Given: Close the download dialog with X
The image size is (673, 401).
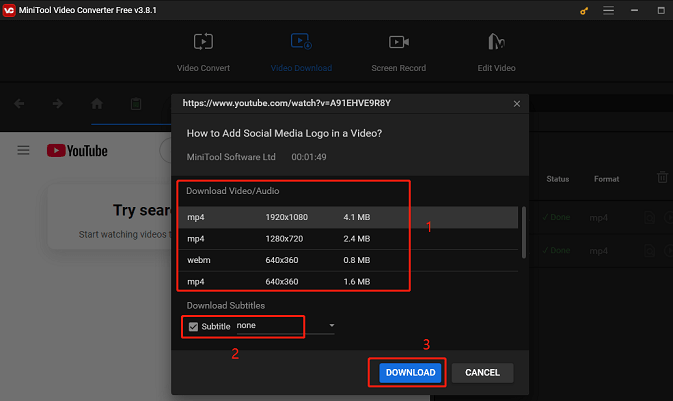Looking at the screenshot, I should [x=517, y=104].
